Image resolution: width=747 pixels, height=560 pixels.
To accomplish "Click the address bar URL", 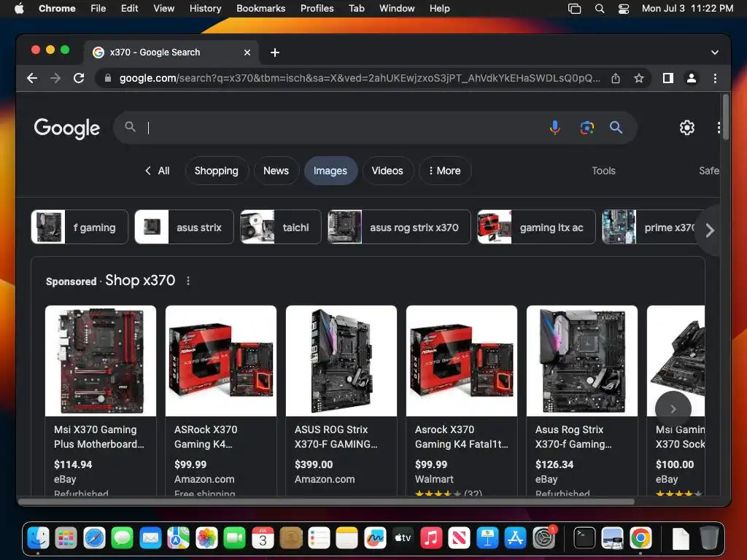I will click(x=360, y=78).
